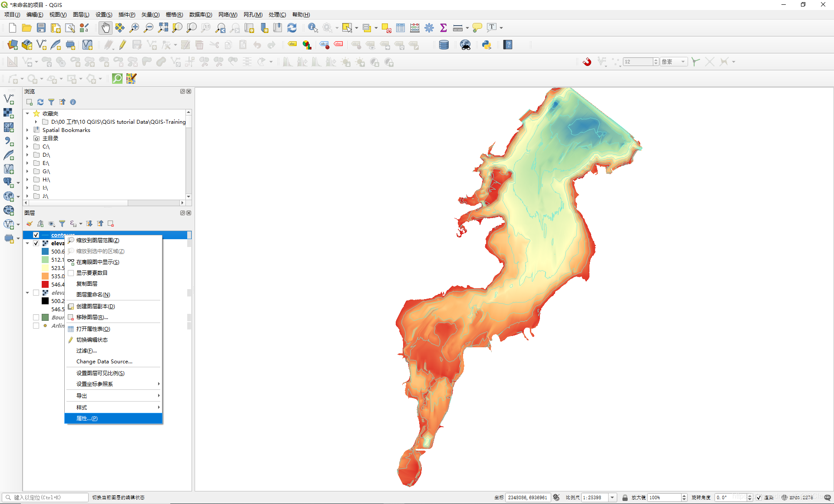Image resolution: width=834 pixels, height=504 pixels.
Task: Select Remove Layer menu entry
Action: pos(114,317)
